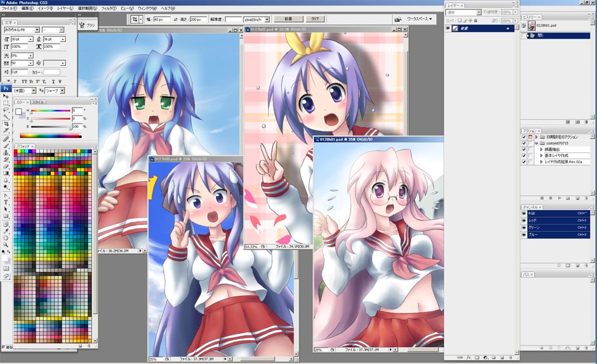597x364 pixels.
Task: Select the Crop tool in the toolbox
Action: [x=6, y=123]
